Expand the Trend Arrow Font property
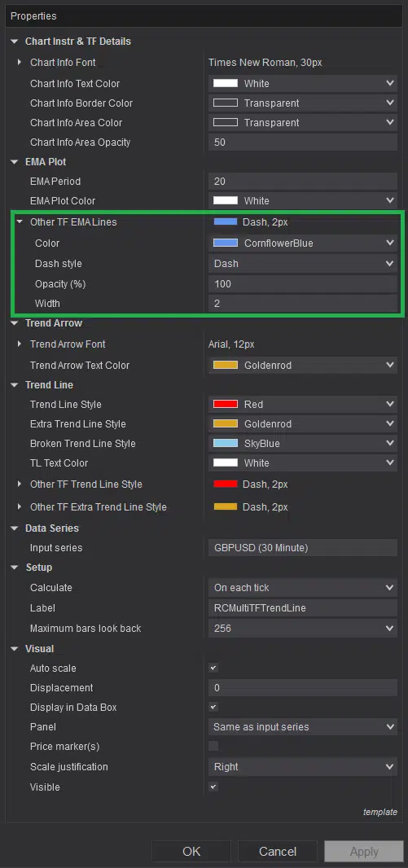The image size is (408, 868). [x=20, y=344]
